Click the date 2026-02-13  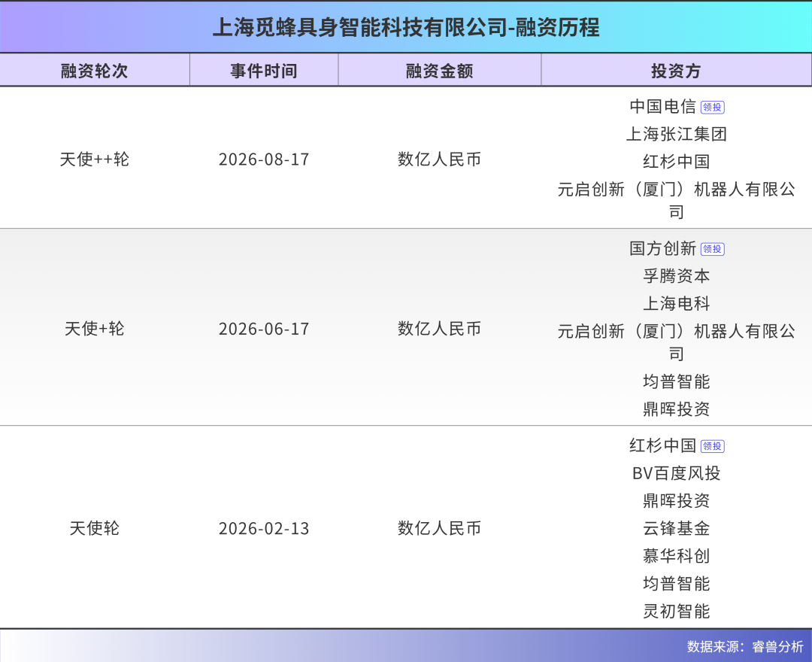coord(264,528)
